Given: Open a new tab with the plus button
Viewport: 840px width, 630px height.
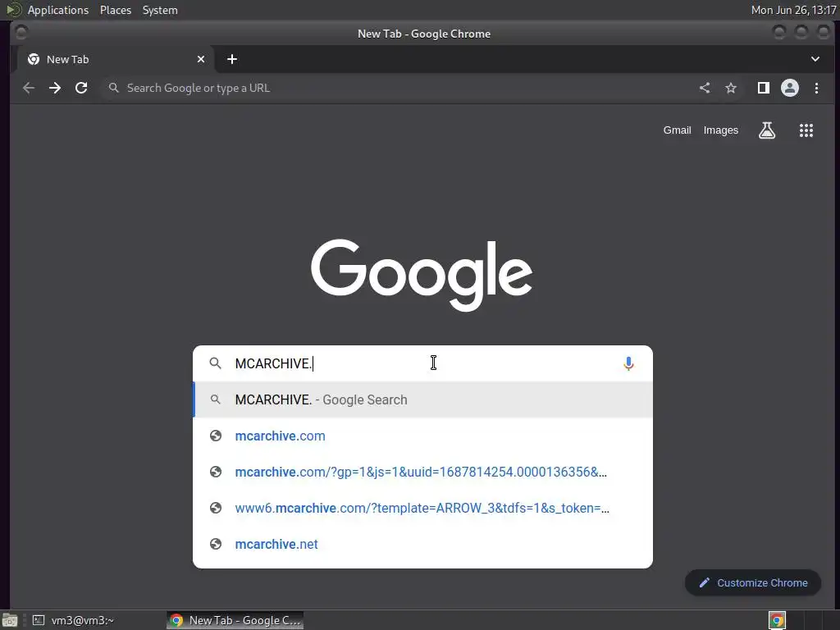Looking at the screenshot, I should 232,59.
